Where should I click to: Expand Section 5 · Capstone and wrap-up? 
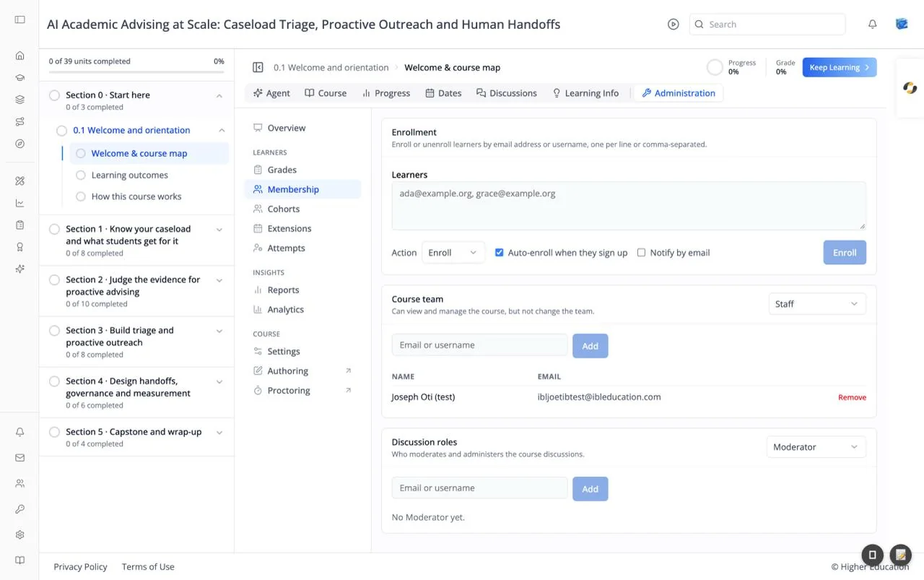pyautogui.click(x=219, y=433)
